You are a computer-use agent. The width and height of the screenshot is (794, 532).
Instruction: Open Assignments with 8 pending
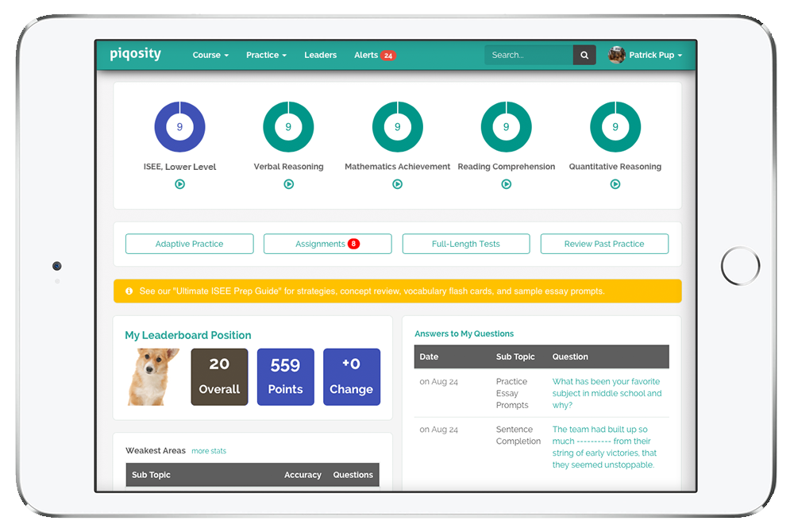pos(327,244)
